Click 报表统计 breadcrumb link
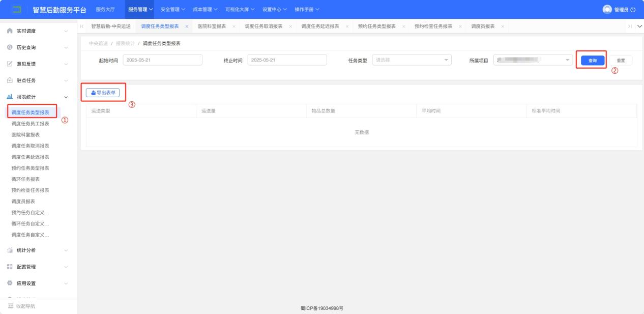This screenshot has height=314, width=644. point(125,43)
